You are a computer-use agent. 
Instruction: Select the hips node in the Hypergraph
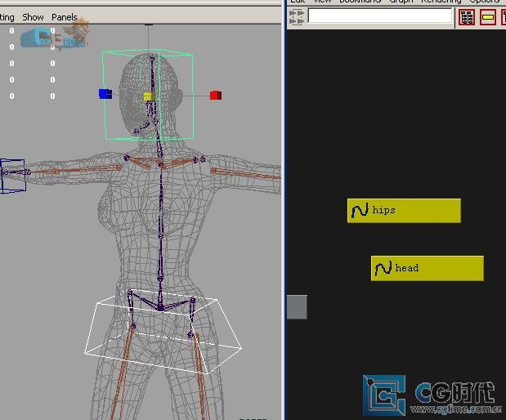point(404,211)
